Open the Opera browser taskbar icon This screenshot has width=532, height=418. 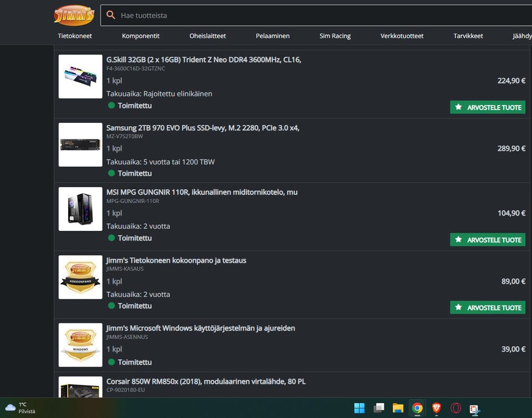[x=456, y=408]
